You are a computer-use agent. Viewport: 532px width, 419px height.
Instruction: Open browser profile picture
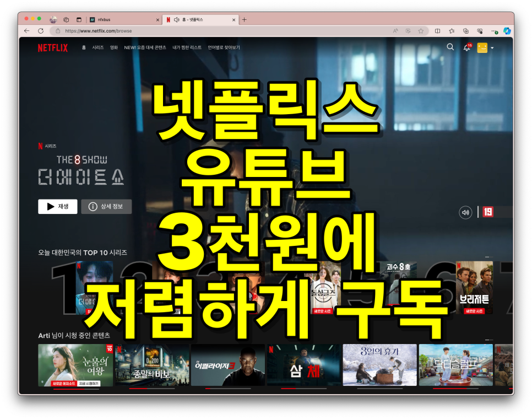[53, 20]
